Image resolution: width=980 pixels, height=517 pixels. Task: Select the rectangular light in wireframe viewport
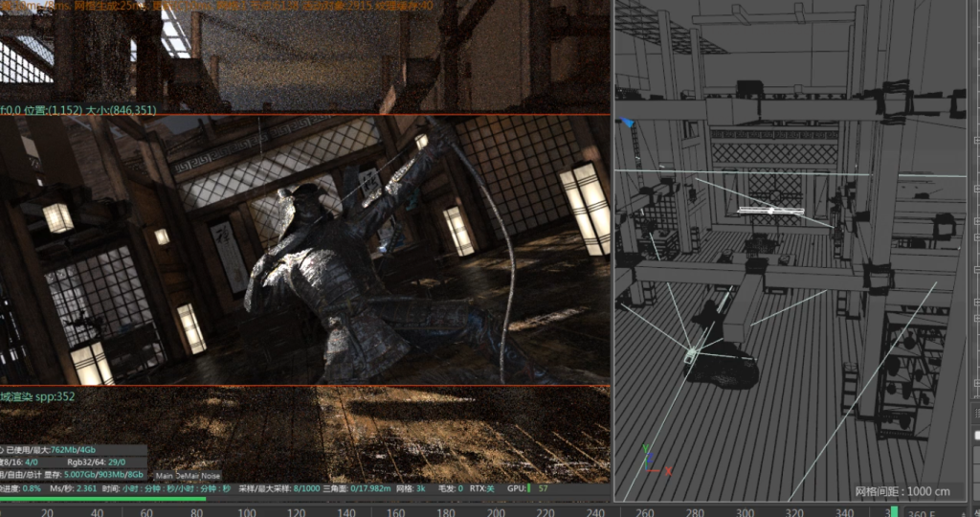click(770, 212)
